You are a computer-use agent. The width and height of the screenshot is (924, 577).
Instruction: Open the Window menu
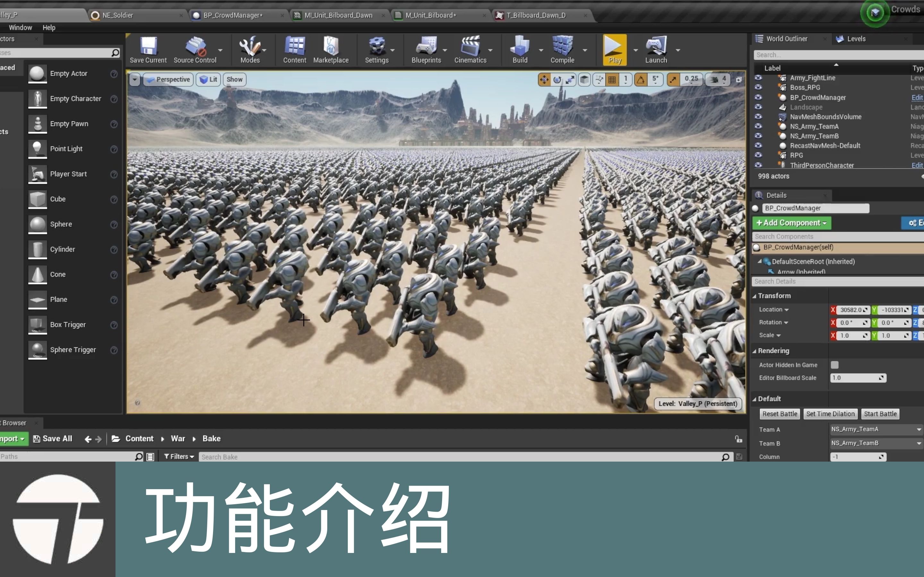coord(19,27)
